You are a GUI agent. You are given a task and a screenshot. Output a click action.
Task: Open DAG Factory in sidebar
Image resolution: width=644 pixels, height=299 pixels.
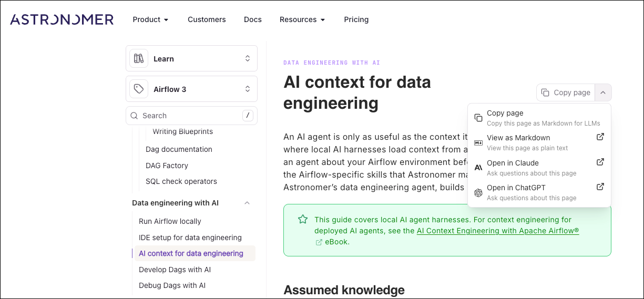[x=167, y=166]
